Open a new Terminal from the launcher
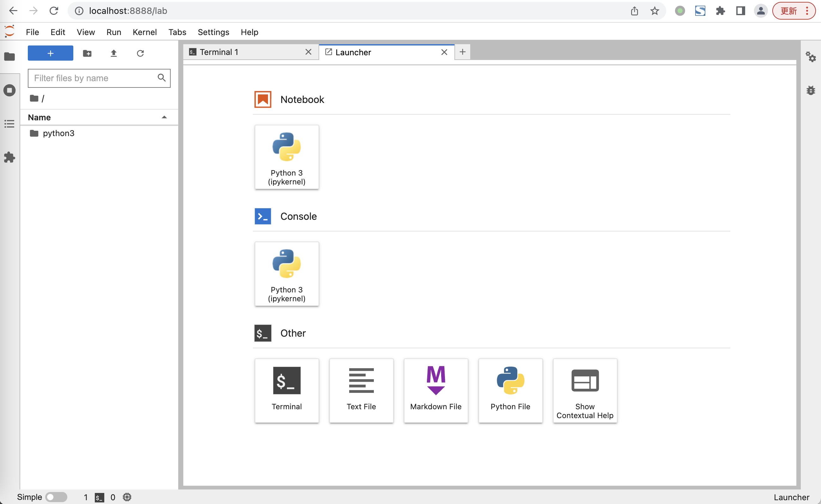The image size is (821, 504). [286, 391]
